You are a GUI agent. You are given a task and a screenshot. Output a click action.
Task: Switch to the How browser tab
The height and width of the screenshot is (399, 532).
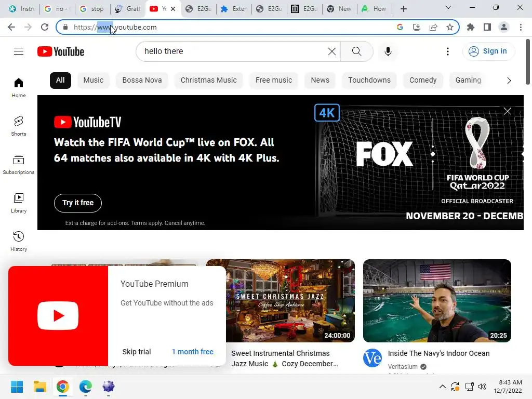click(374, 9)
